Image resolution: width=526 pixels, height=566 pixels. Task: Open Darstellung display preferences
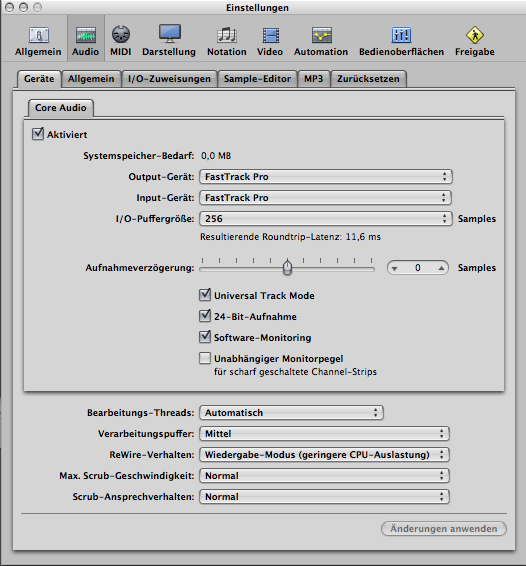169,40
